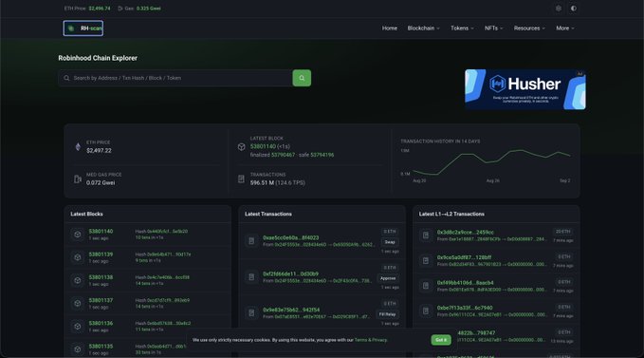Open L1→L2 transaction 0x9ce5a0df87...128bff

464,257
